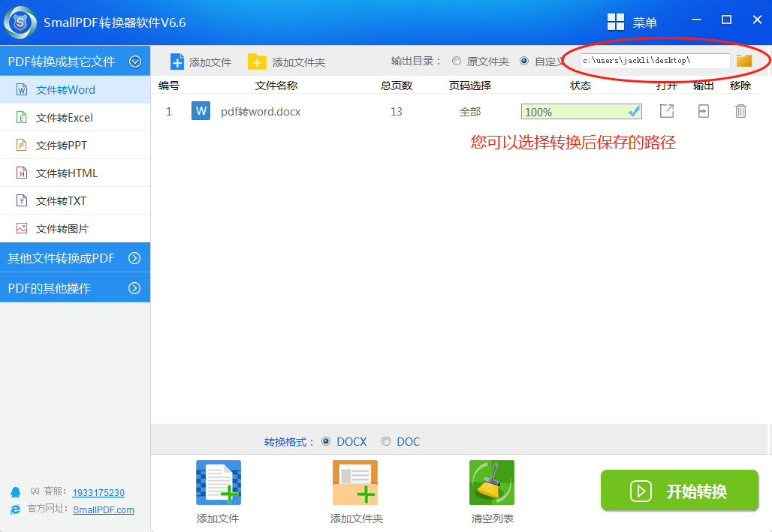772x532 pixels.
Task: Click the Internet Explorer icon beside 官方网址
Action: click(15, 509)
